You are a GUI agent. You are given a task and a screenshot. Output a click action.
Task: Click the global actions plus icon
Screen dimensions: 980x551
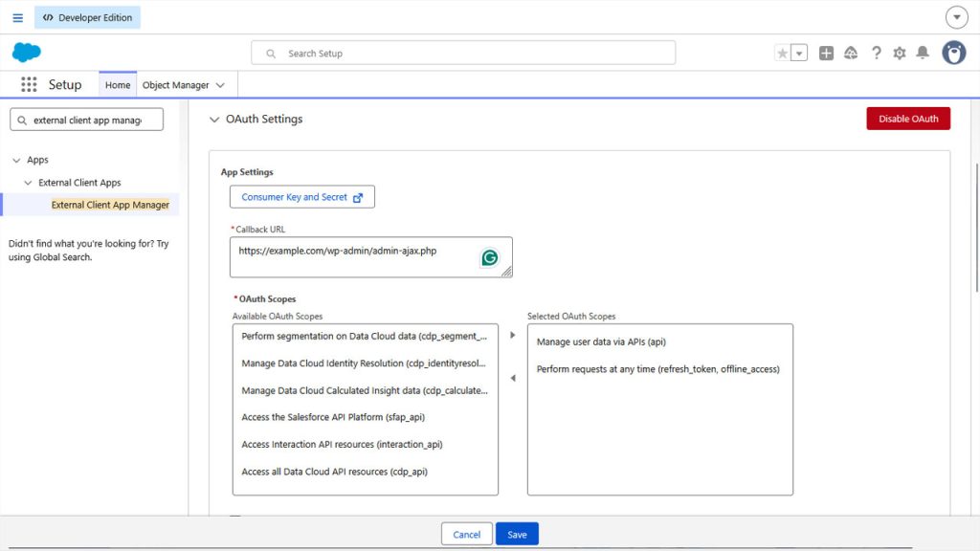coord(826,54)
